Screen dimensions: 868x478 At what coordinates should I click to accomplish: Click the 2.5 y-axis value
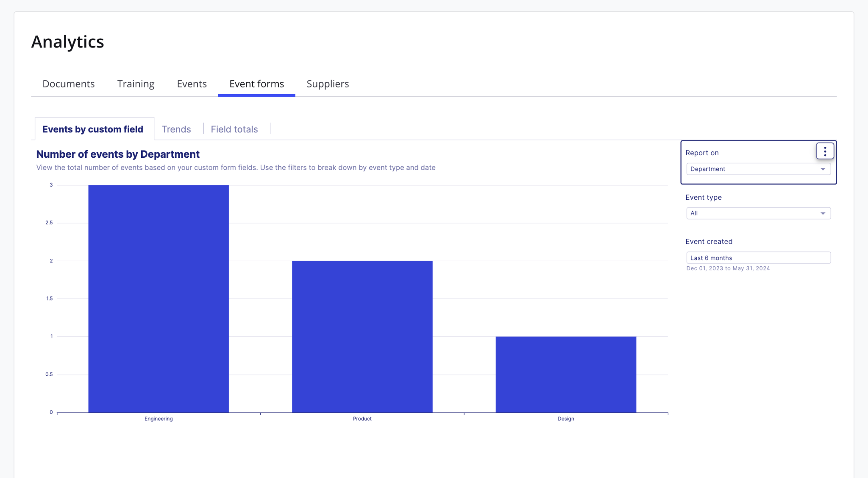[49, 223]
